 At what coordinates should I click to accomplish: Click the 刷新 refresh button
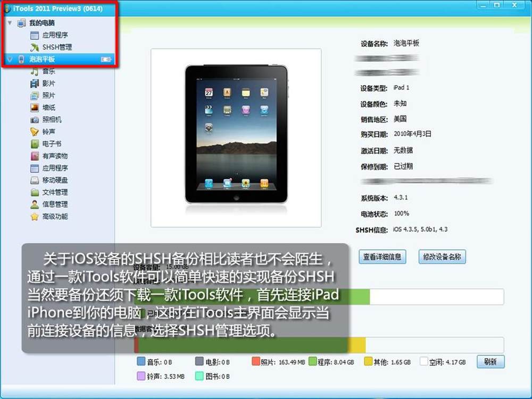(x=491, y=362)
